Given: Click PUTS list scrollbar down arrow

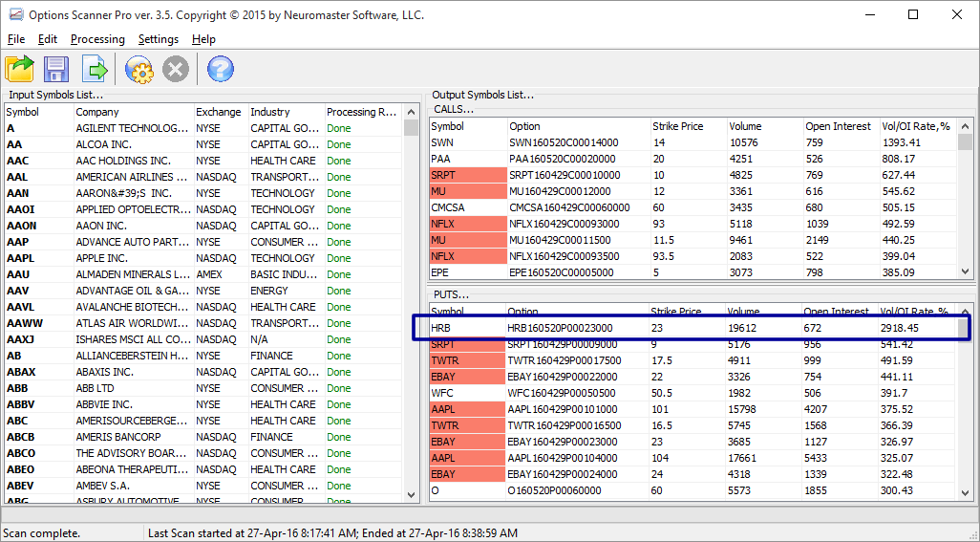Looking at the screenshot, I should [x=966, y=492].
